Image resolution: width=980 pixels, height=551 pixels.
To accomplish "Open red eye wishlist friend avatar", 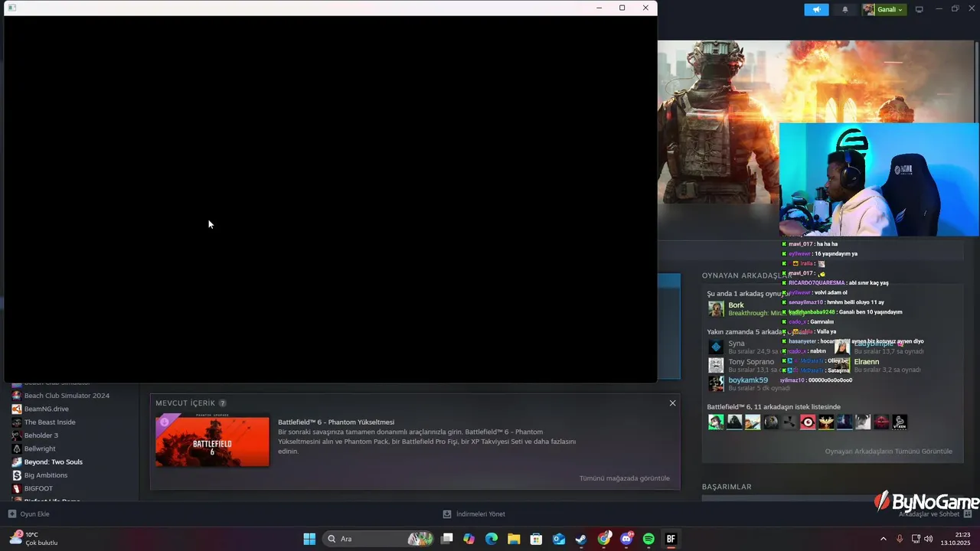I will [808, 422].
